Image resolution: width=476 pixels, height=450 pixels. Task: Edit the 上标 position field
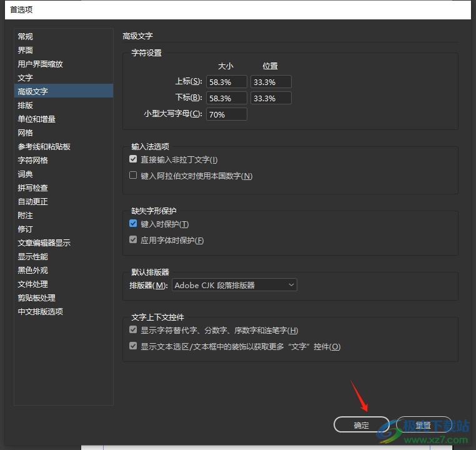pyautogui.click(x=270, y=82)
